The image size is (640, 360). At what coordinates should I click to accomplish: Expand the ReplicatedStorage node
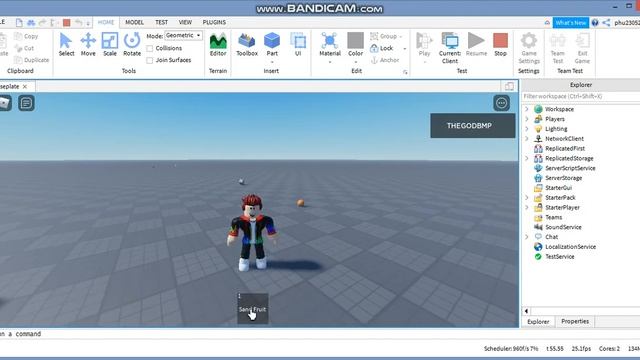tap(527, 158)
